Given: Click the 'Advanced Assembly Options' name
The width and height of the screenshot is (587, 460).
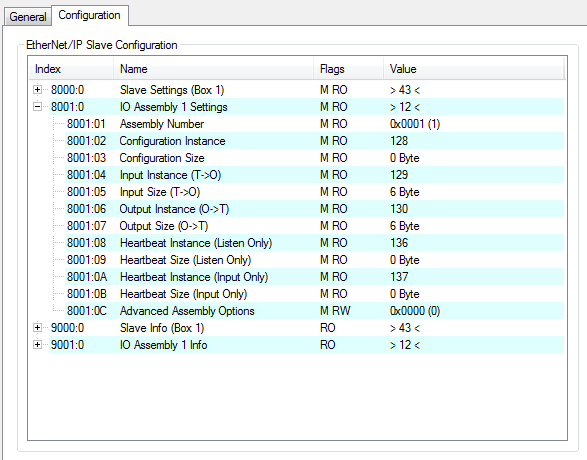Looking at the screenshot, I should pyautogui.click(x=187, y=311).
